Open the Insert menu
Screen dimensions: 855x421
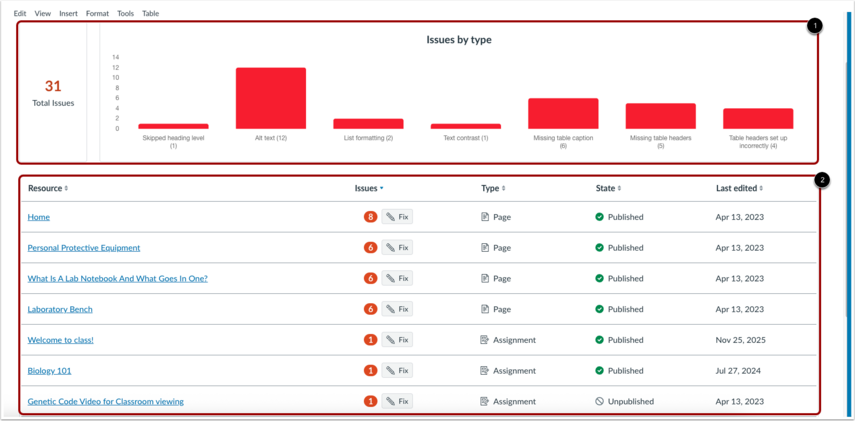pyautogui.click(x=68, y=14)
